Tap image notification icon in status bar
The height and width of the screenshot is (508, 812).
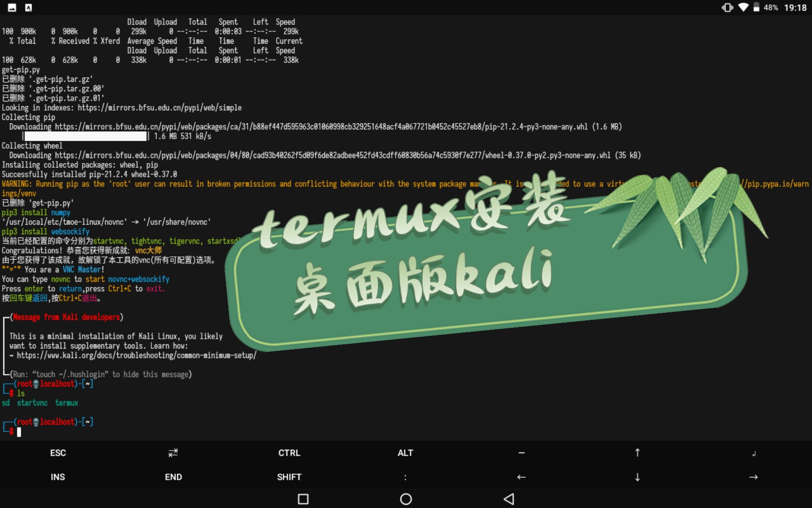point(12,8)
